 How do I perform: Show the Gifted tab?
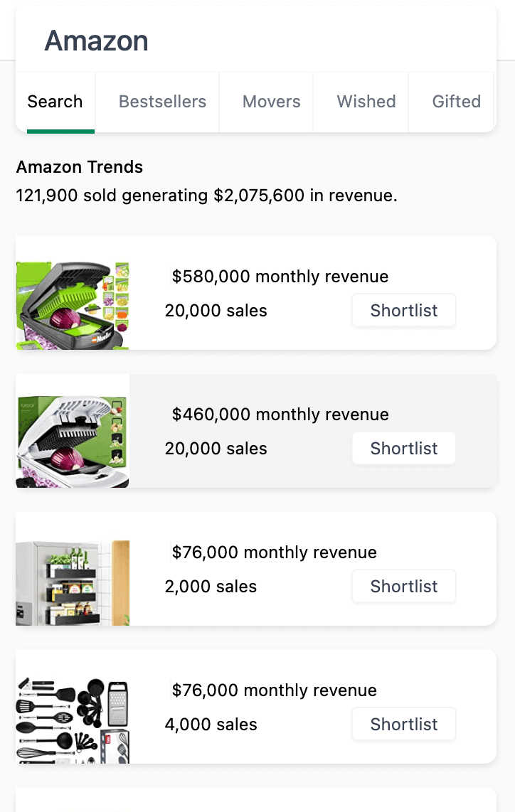click(x=456, y=102)
